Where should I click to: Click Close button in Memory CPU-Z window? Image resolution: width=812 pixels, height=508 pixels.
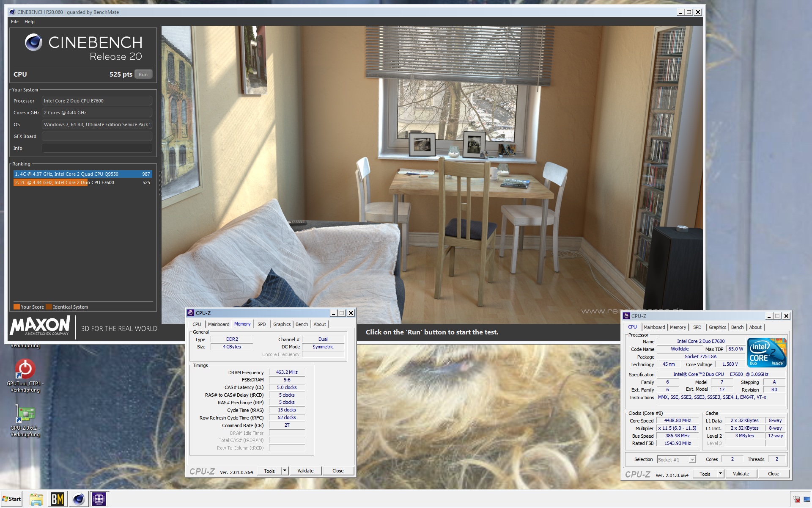tap(338, 471)
